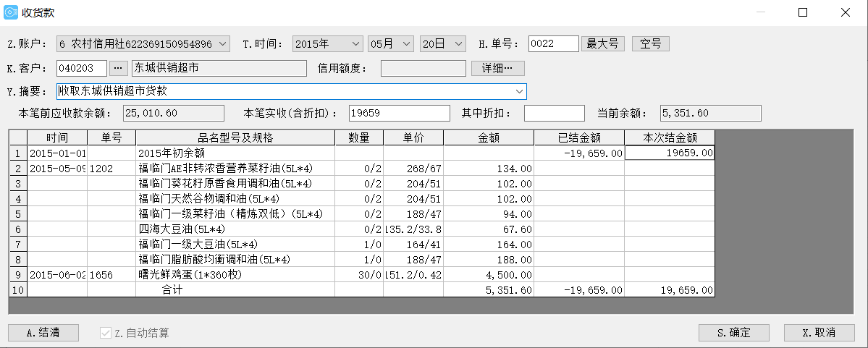Click the 本次结金额 column header

(670, 137)
